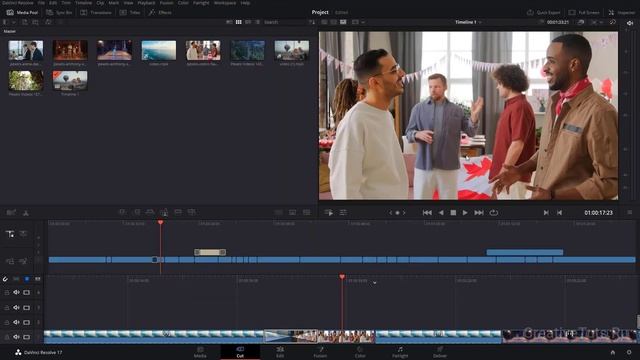
Task: Toggle the audio mute speaker icon
Action: [x=630, y=23]
